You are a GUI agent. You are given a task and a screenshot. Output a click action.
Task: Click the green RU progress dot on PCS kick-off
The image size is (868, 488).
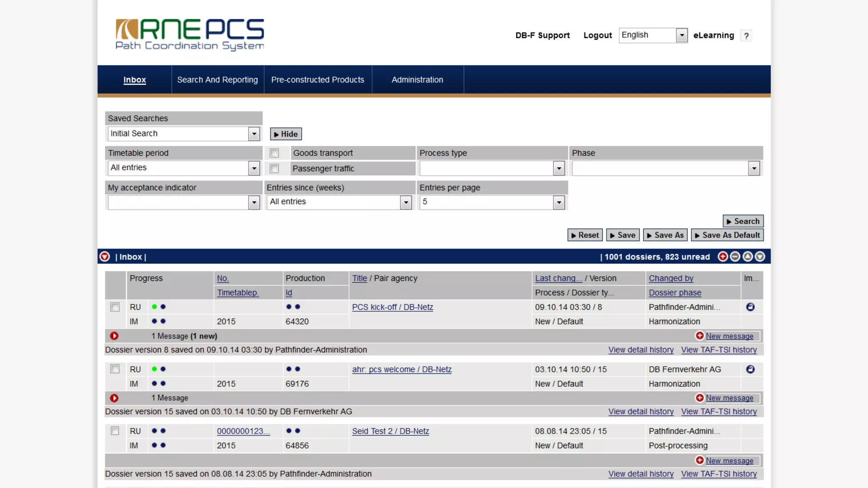(154, 307)
